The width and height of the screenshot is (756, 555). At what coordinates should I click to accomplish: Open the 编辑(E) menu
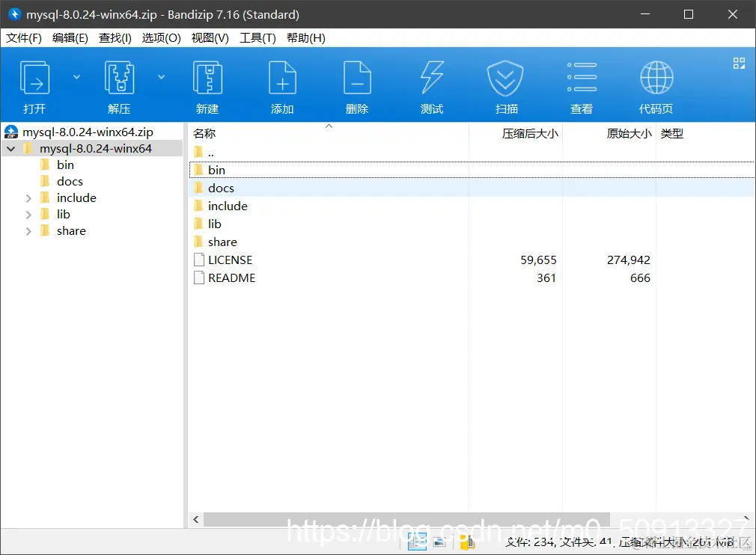(x=70, y=38)
